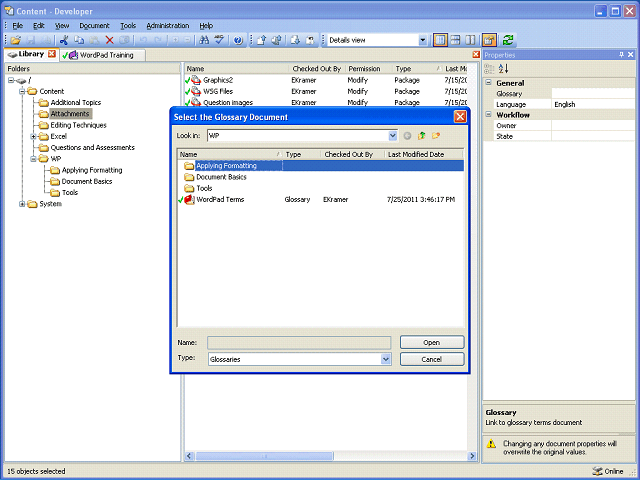Viewport: 640px width, 480px height.
Task: Open the Tools menu
Action: point(128,26)
